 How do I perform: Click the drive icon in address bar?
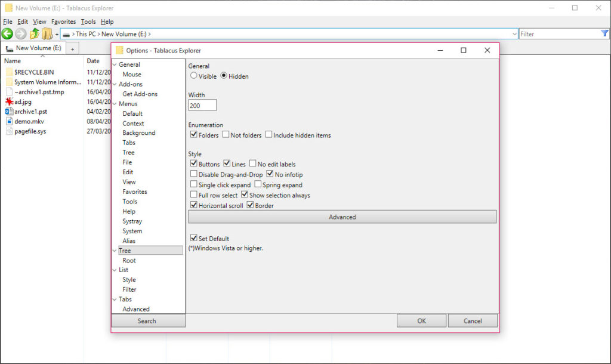[x=66, y=34]
